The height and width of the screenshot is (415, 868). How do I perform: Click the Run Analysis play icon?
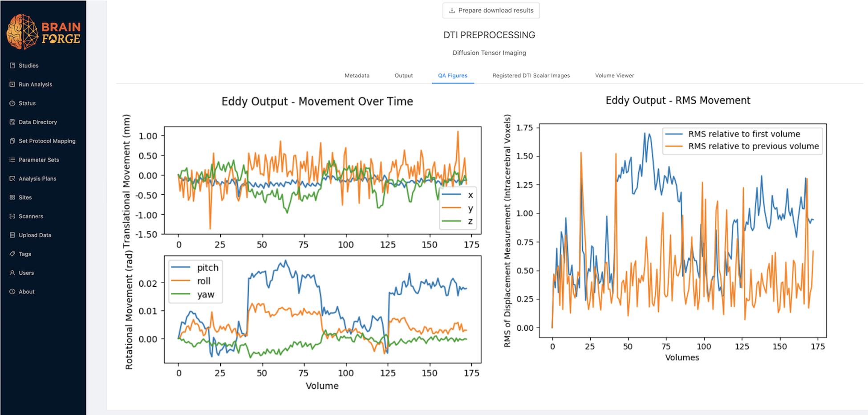12,84
